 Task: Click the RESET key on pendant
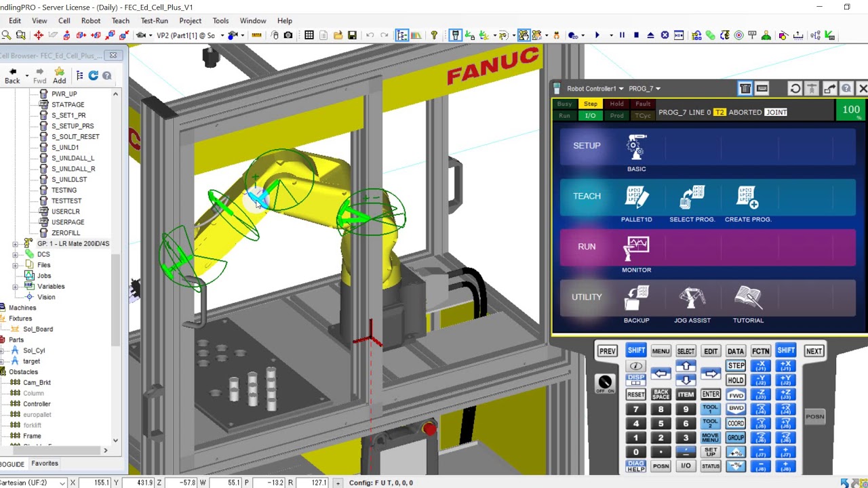[636, 394]
